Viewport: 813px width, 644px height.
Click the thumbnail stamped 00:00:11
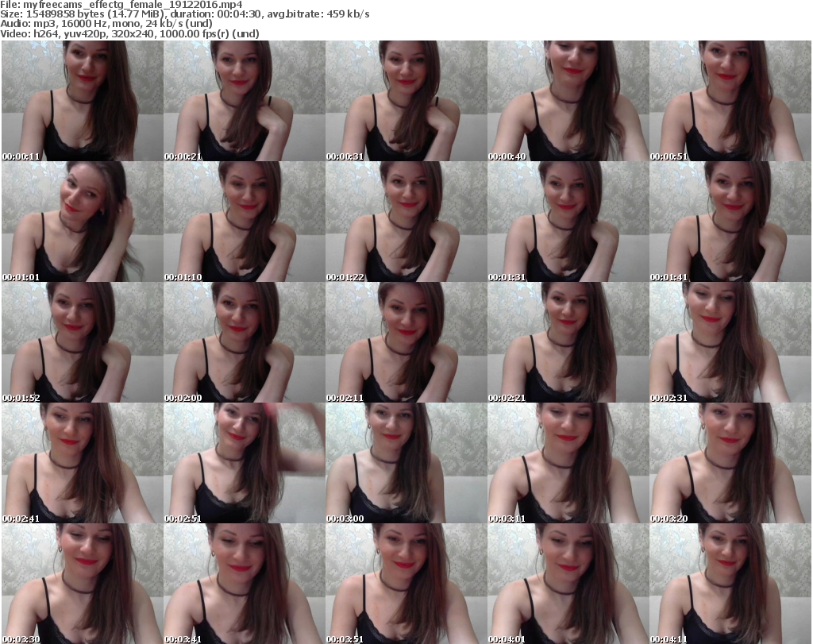(82, 101)
